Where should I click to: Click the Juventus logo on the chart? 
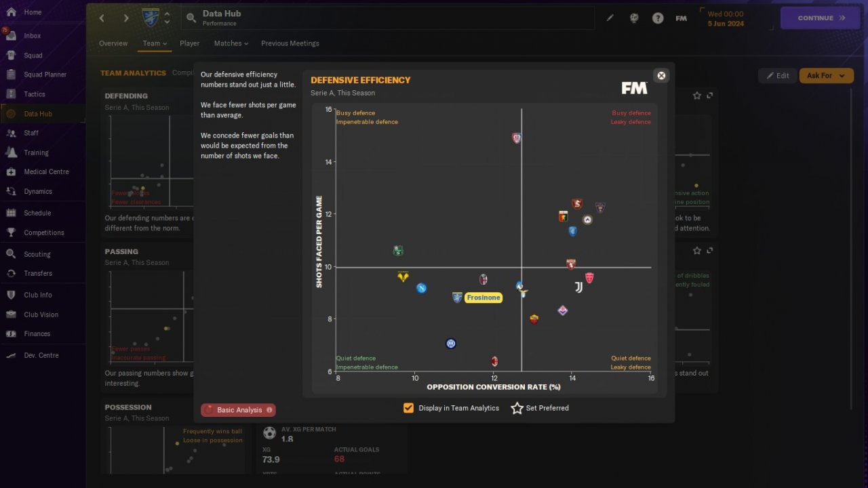click(x=578, y=287)
